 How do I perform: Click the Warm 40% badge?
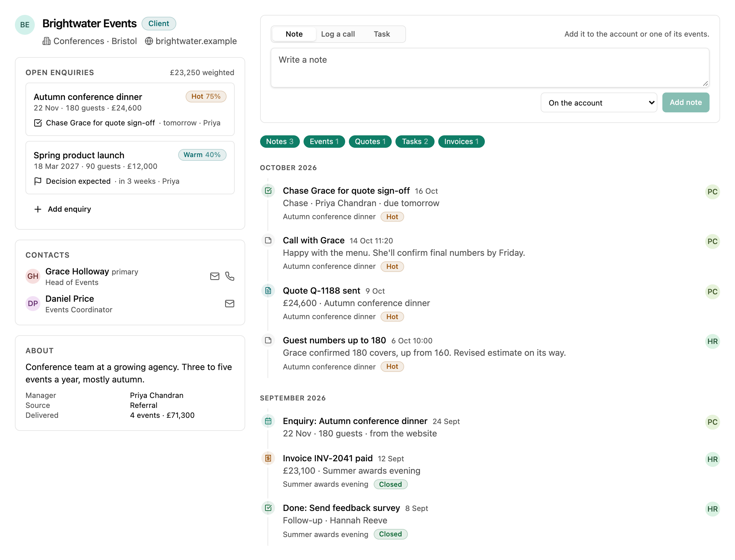[202, 155]
